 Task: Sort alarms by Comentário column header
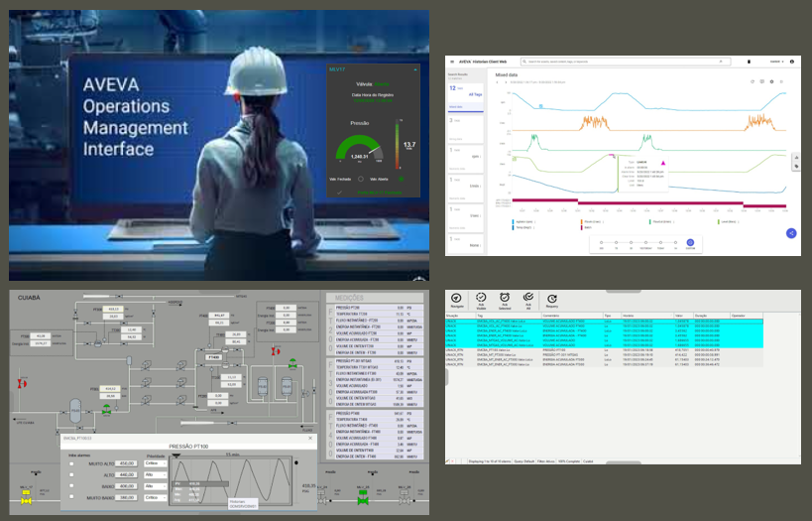pyautogui.click(x=573, y=316)
